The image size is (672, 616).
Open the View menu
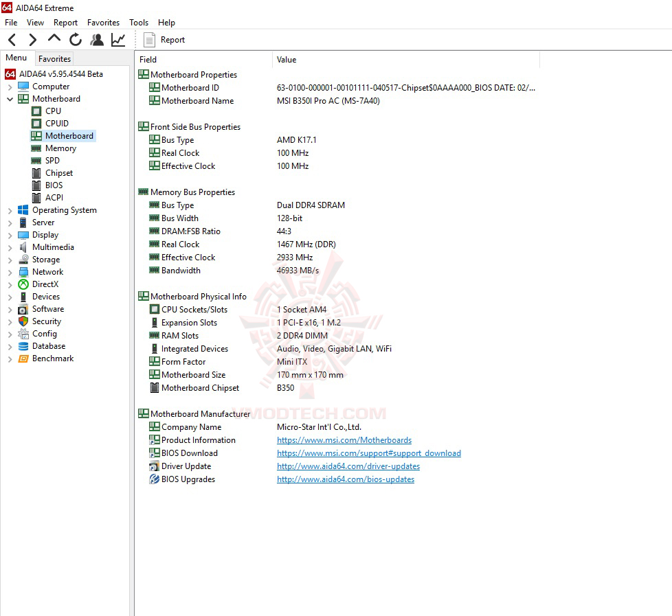pos(35,22)
